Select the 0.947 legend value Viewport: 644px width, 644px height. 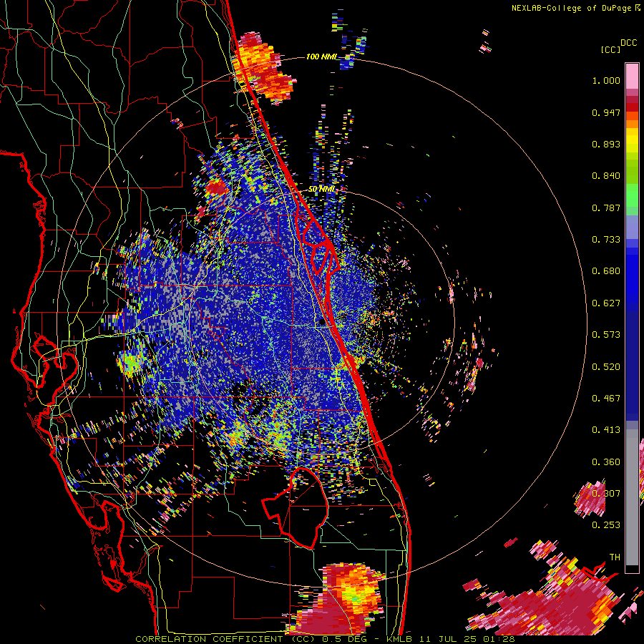[x=606, y=112]
